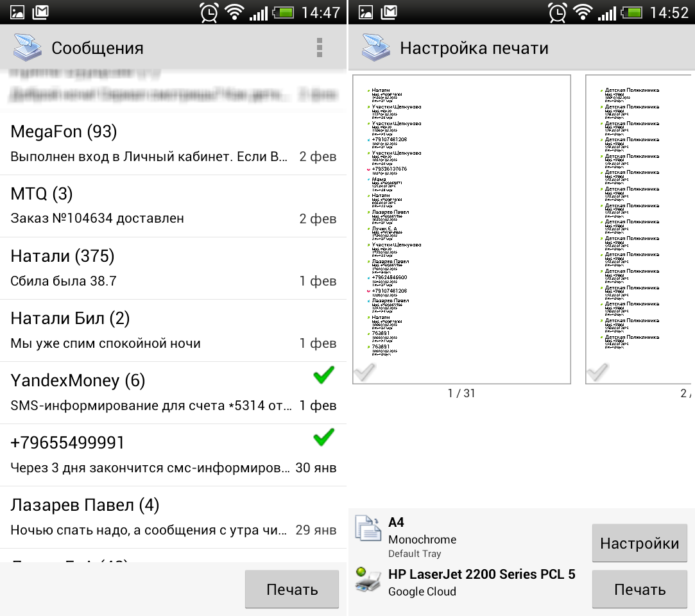
Task: Open the Лазарев Павел (4) conversation
Action: tap(173, 517)
